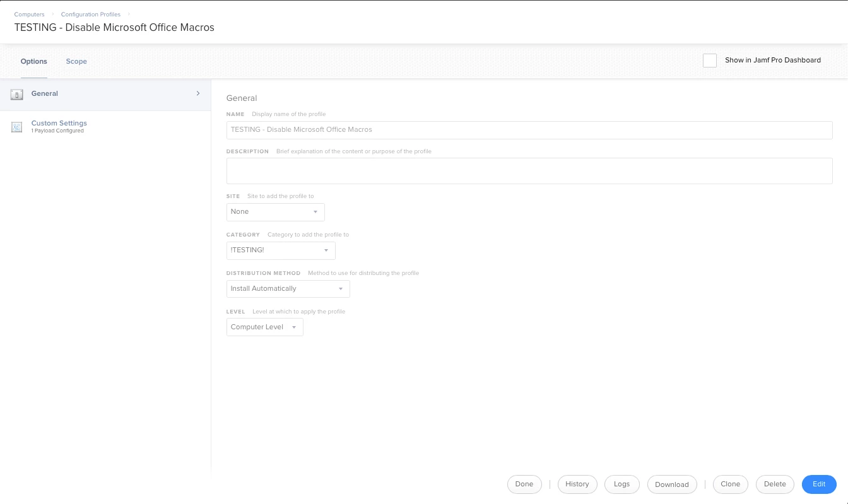Click the 'CATEGORY' field label
This screenshot has width=848, height=504.
243,235
